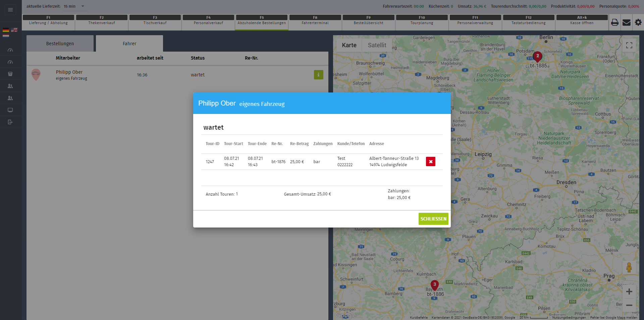The image size is (644, 320).
Task: Click Umsatz 36,96 € in status bar
Action: pyautogui.click(x=472, y=6)
